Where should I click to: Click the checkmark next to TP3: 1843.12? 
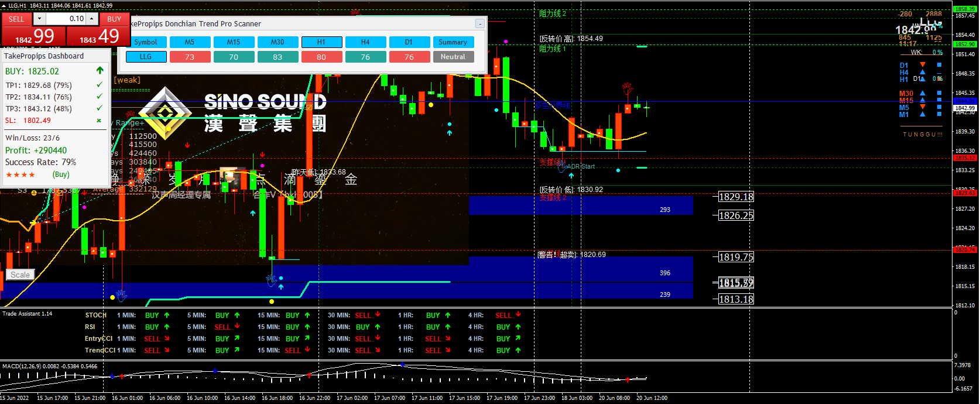100,108
